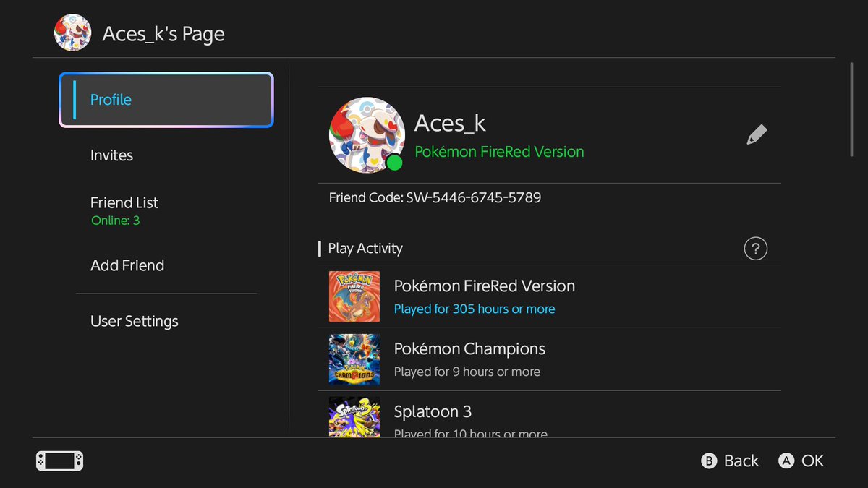This screenshot has height=488, width=868.
Task: Click the Pokémon Champions title text
Action: (469, 348)
